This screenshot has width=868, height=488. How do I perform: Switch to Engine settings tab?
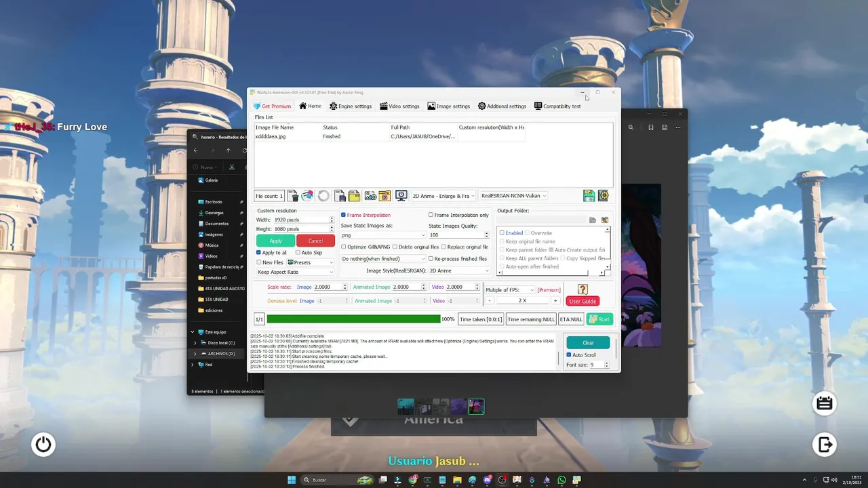tap(351, 106)
